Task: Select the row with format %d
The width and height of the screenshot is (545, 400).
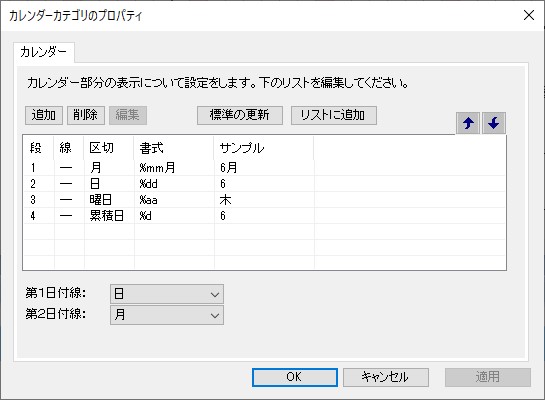Action: point(264,216)
